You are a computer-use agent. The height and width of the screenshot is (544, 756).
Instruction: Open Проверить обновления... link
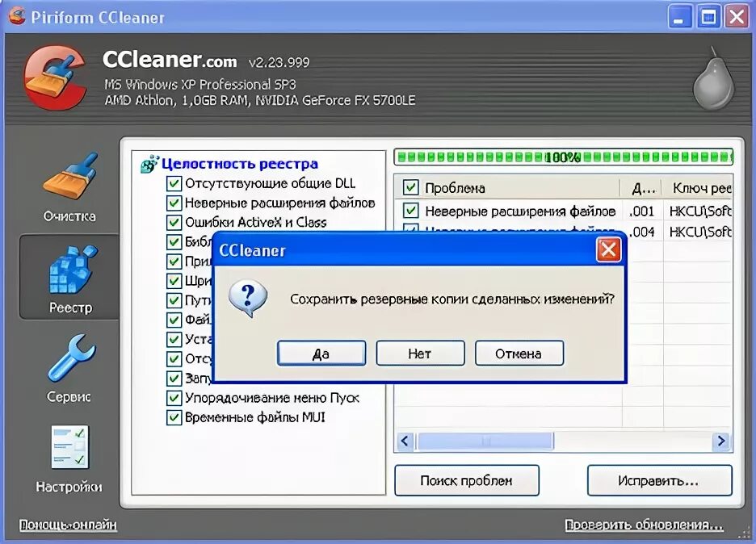[645, 525]
